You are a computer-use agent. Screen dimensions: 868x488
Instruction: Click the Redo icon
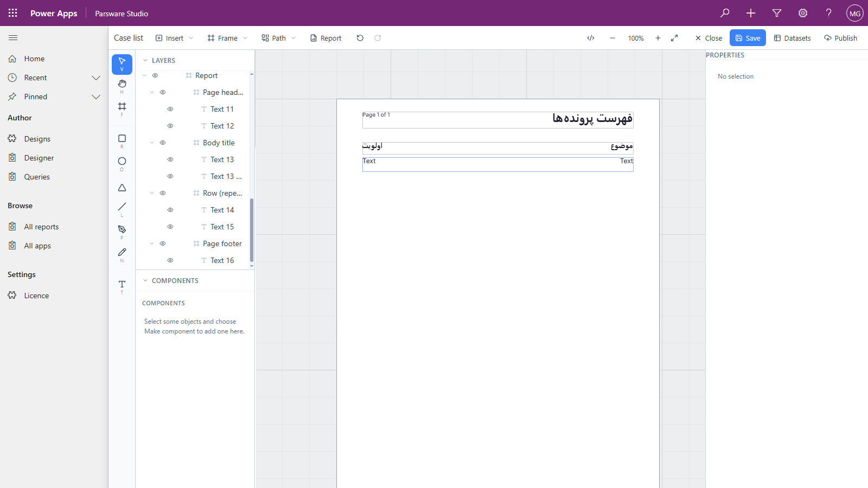pos(378,38)
